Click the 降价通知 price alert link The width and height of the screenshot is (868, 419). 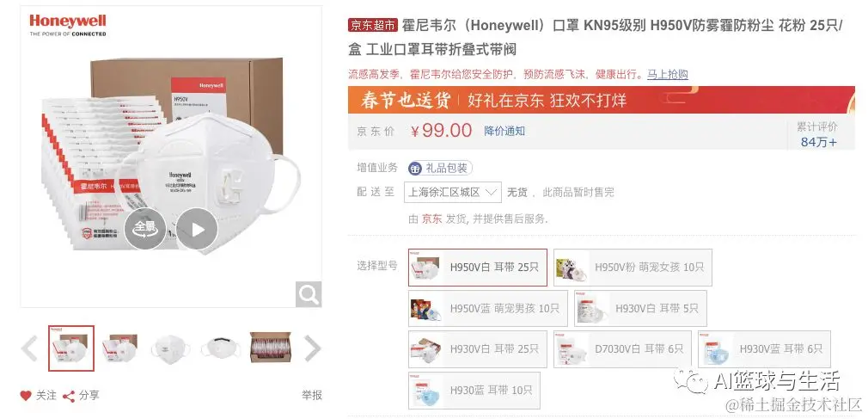(504, 132)
